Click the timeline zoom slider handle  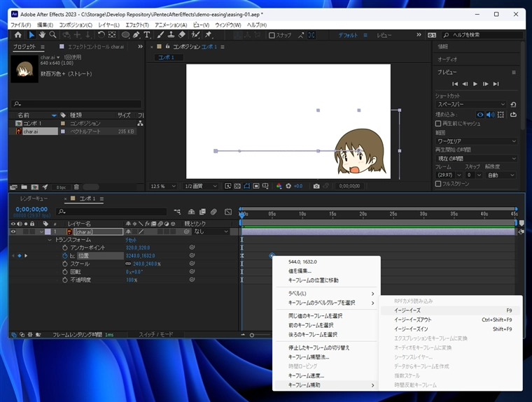tap(252, 335)
